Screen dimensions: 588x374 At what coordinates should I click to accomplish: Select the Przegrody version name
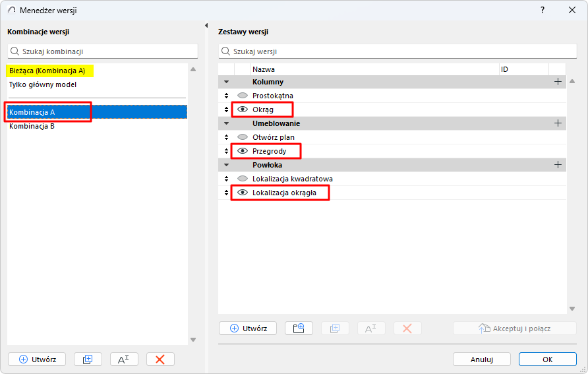tap(269, 151)
